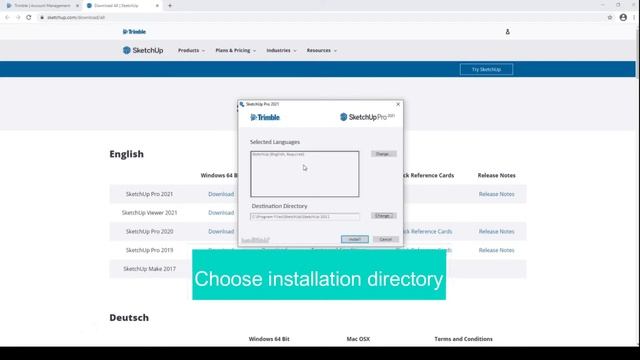Download SketchUp Pro 2021 for Windows
The height and width of the screenshot is (360, 640).
tap(221, 194)
